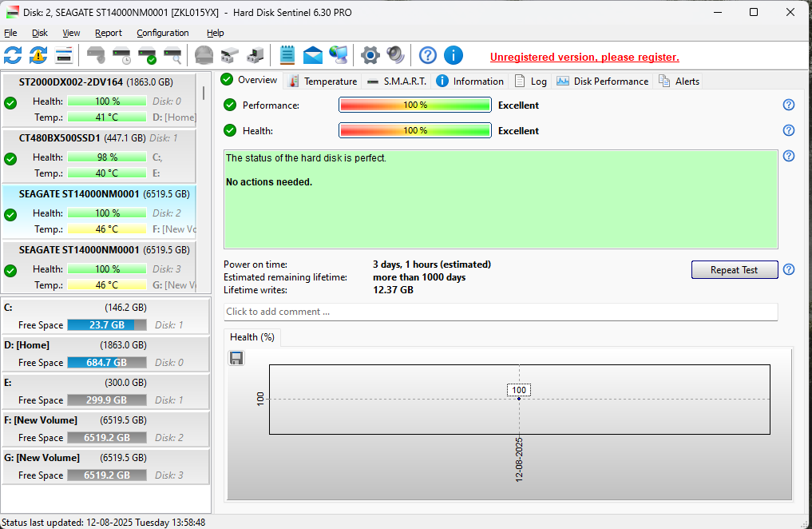Switch to the S.M.A.R.T. tab

coord(397,81)
